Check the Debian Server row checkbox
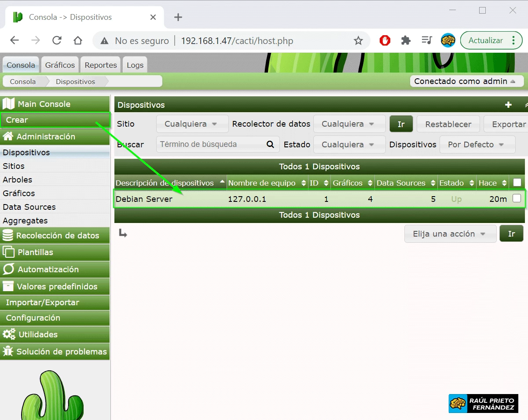 [517, 199]
